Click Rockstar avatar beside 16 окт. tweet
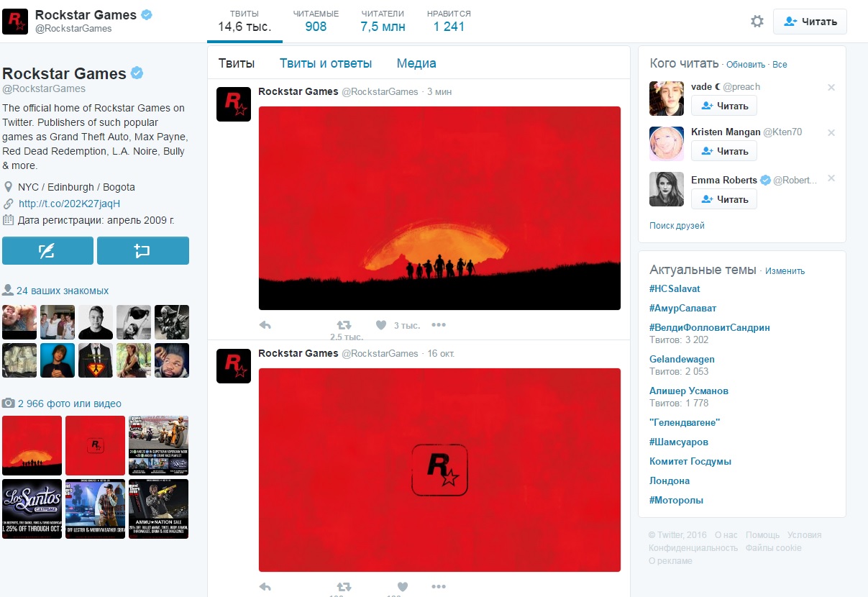Screen dimensions: 868x597 (234, 366)
